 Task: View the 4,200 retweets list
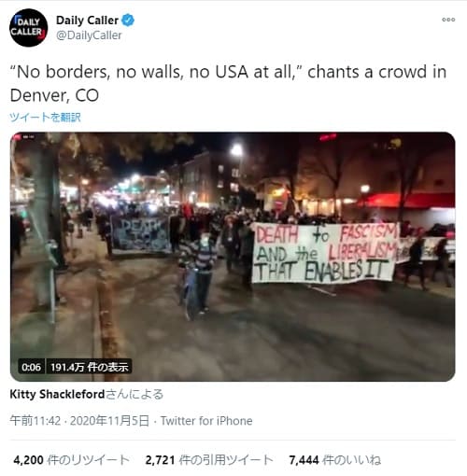click(71, 460)
